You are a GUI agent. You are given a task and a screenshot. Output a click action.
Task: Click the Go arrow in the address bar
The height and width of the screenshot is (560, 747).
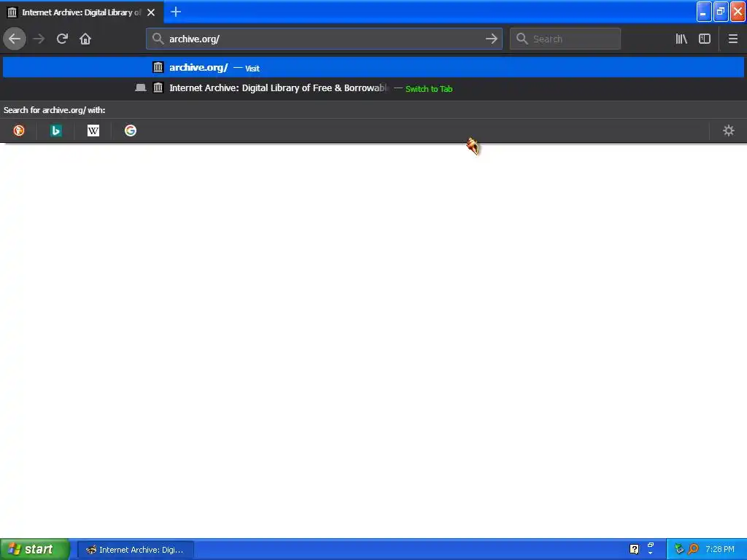point(491,39)
